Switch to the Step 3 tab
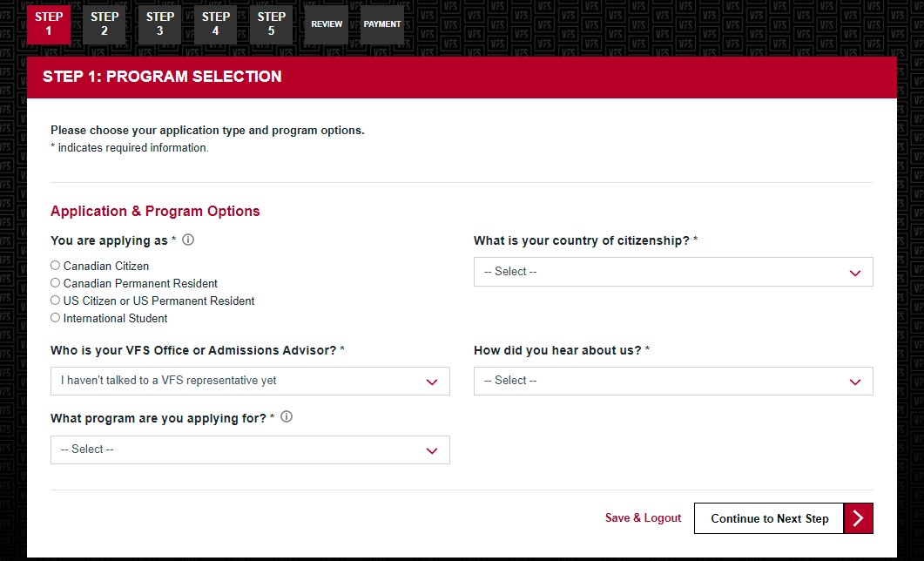 click(x=159, y=24)
